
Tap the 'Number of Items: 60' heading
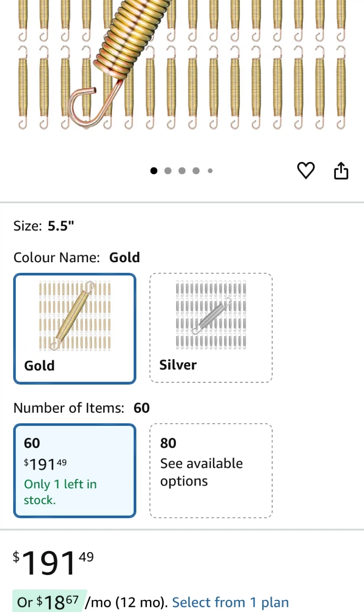[82, 408]
